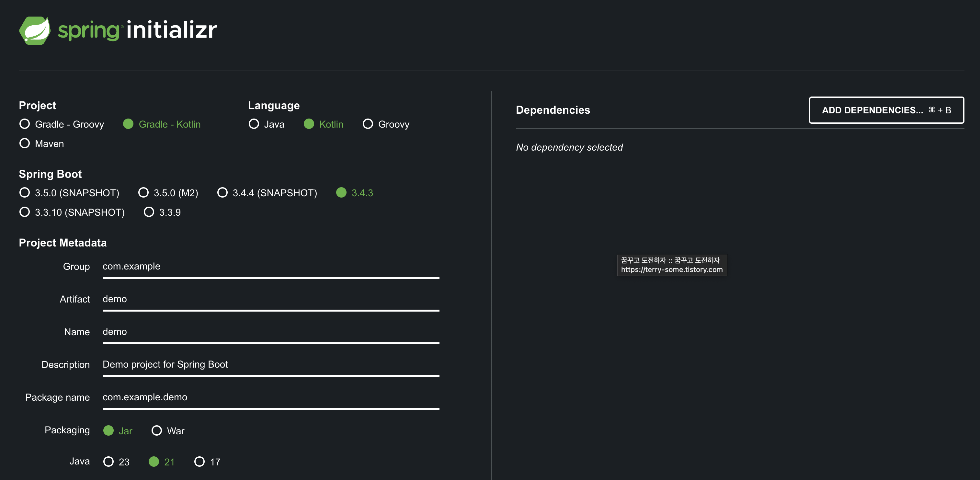Click the Spring leaf logo icon
This screenshot has width=980, height=480.
(x=35, y=30)
